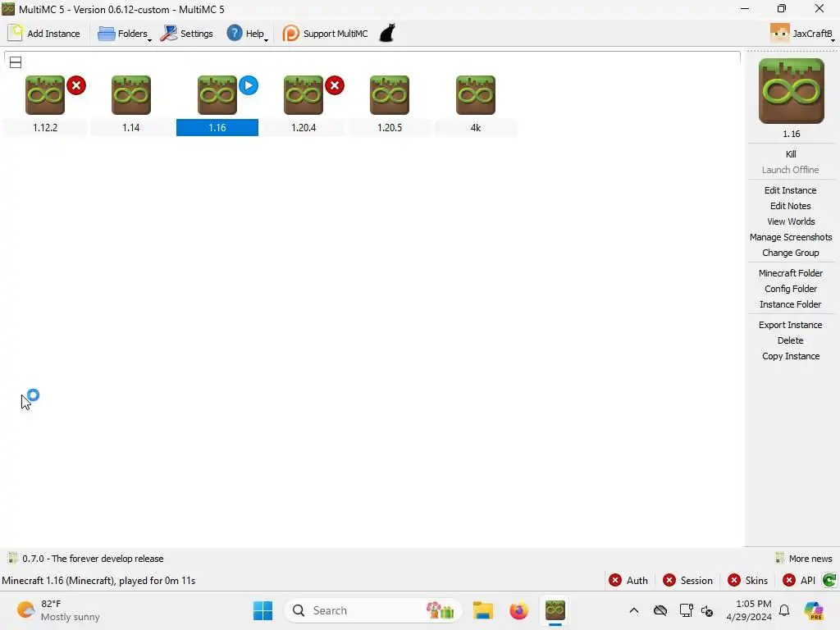Click the More news button

804,558
